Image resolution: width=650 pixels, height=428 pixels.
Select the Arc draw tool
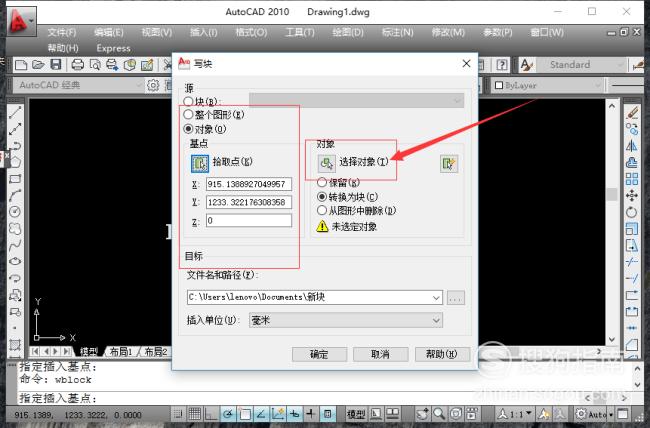point(15,195)
